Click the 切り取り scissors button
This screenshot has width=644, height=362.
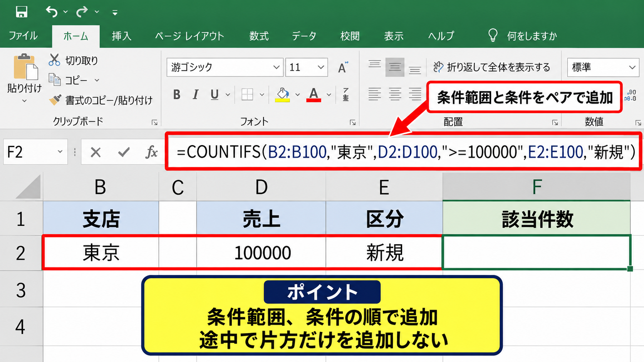point(73,60)
